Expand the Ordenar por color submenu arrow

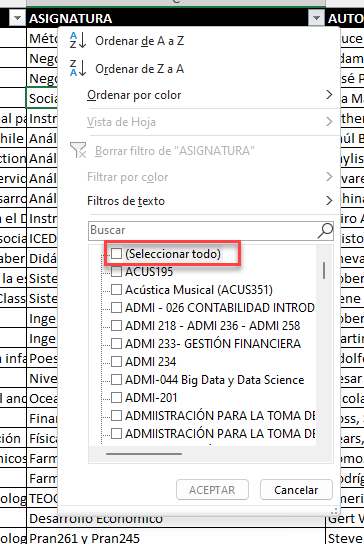[x=329, y=94]
